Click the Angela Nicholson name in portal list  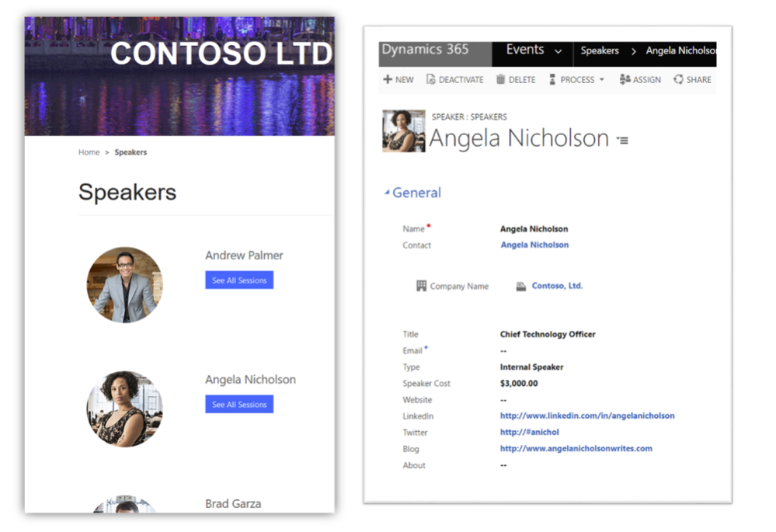(x=250, y=380)
